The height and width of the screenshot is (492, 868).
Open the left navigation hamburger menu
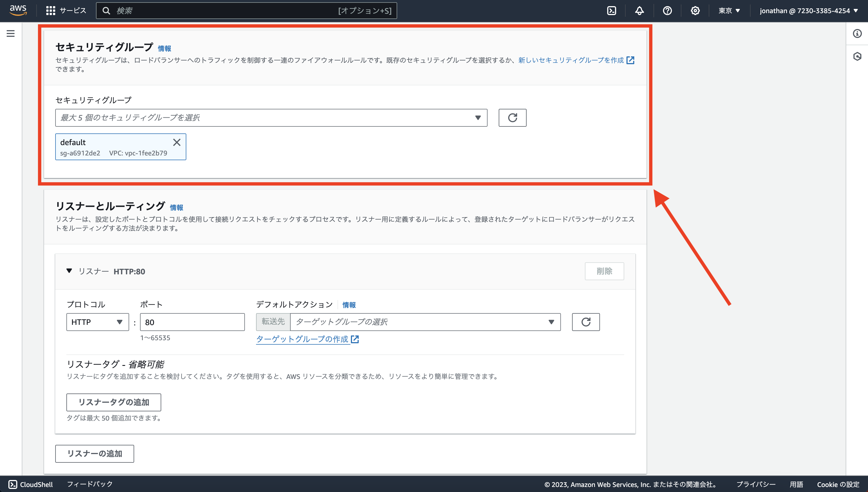pos(11,33)
